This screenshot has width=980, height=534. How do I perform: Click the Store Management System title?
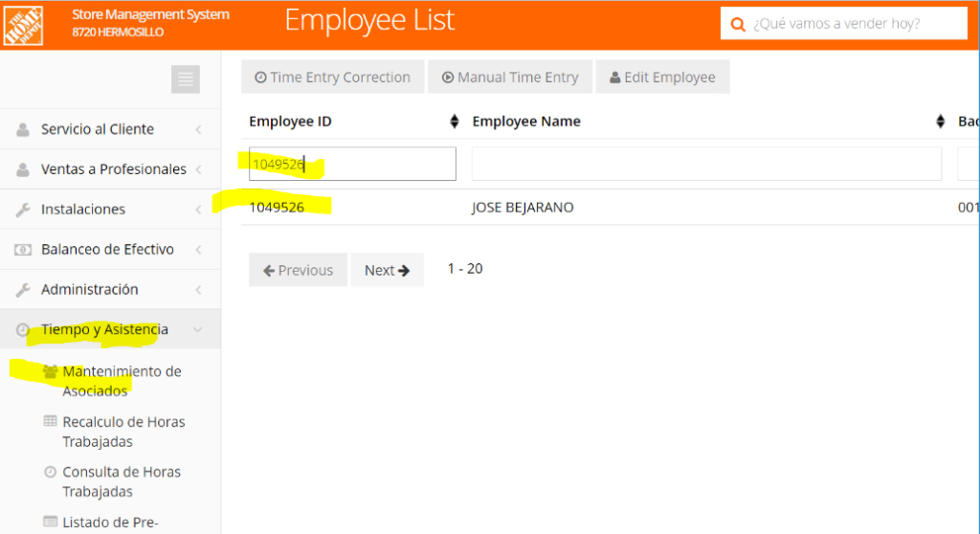click(150, 14)
